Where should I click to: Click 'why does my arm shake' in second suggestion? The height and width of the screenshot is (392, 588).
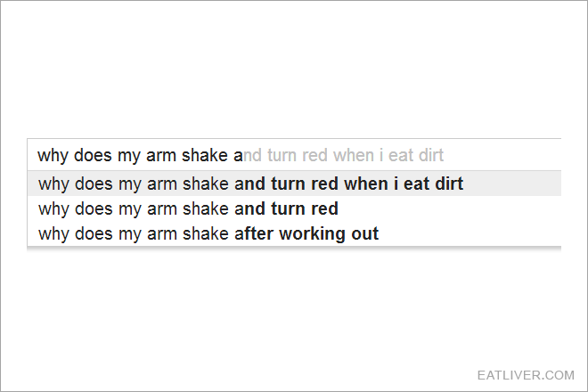point(134,208)
